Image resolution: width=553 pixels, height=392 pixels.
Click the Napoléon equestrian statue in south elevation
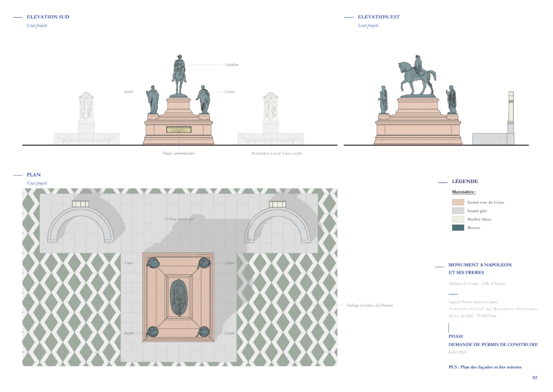click(x=179, y=76)
